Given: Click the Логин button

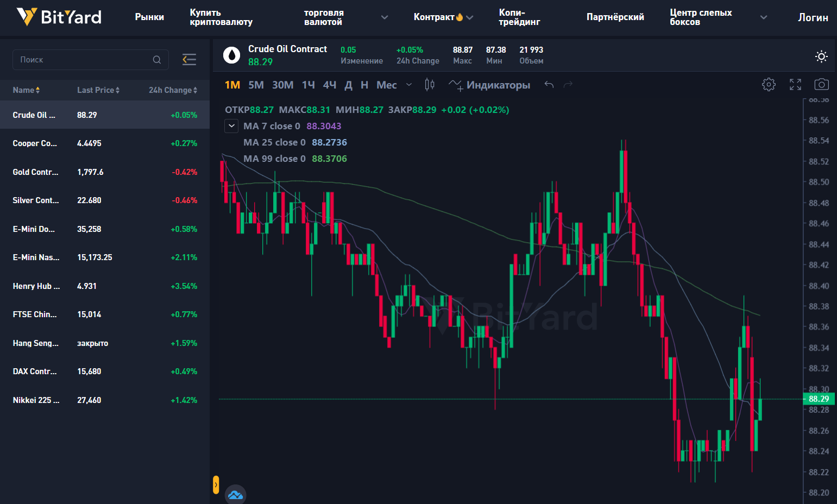Looking at the screenshot, I should (813, 17).
